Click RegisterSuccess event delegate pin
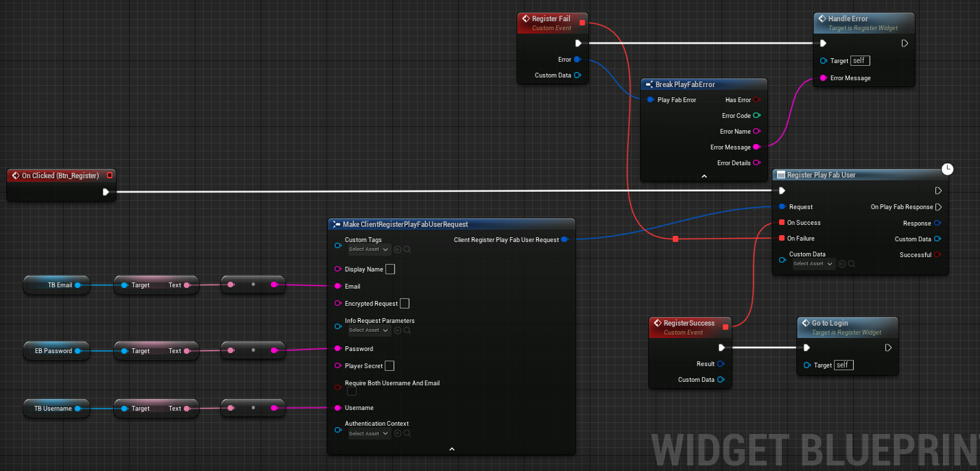 point(726,327)
